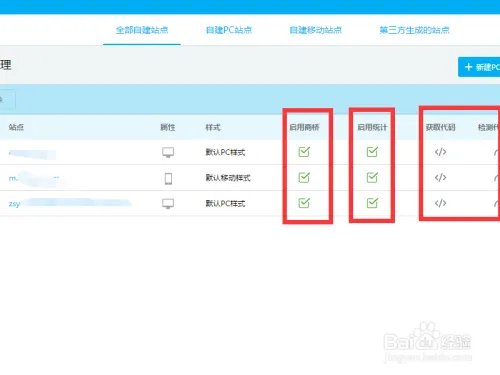
Task: Click the 新建PC site button
Action: click(479, 67)
